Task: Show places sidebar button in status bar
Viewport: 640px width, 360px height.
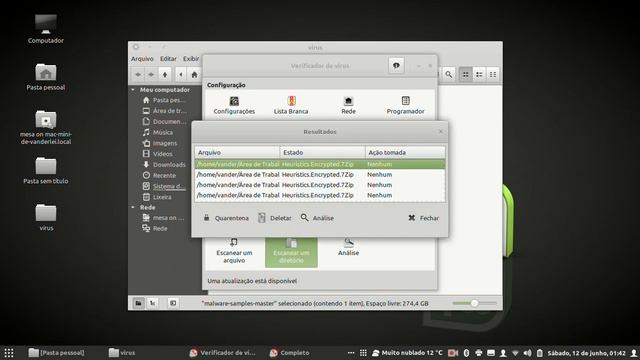Action: point(138,303)
